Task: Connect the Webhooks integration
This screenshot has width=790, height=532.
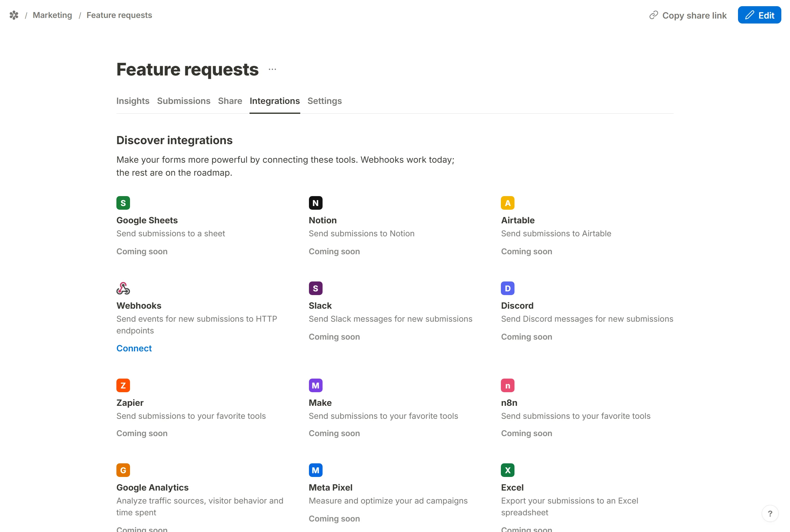Action: 134,348
